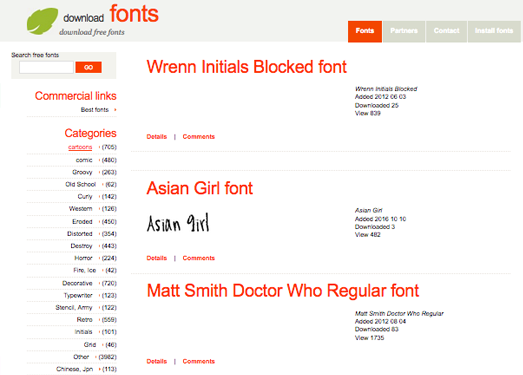523x375 pixels.
Task: Open Comments for Matt Smith Doctor Who
Action: click(198, 361)
